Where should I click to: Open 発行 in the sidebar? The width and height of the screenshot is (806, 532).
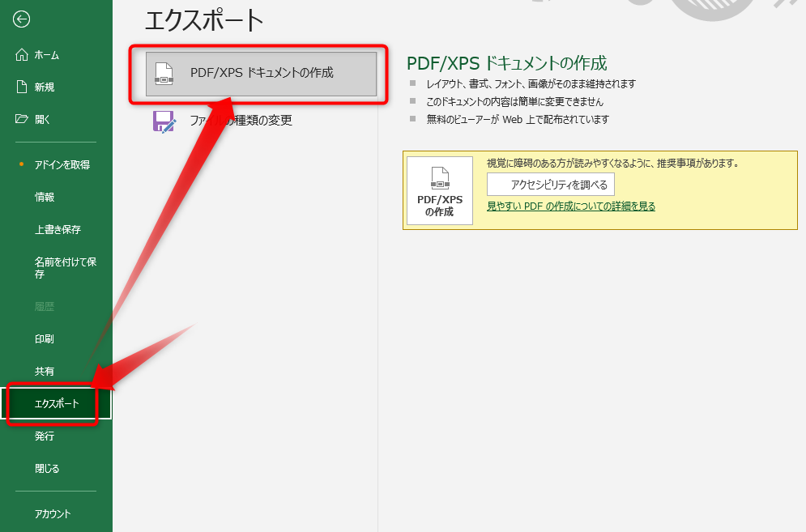point(45,436)
